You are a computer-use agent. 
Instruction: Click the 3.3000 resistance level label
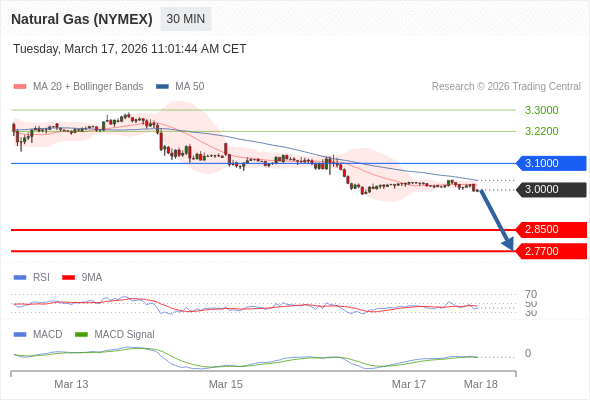(x=541, y=110)
